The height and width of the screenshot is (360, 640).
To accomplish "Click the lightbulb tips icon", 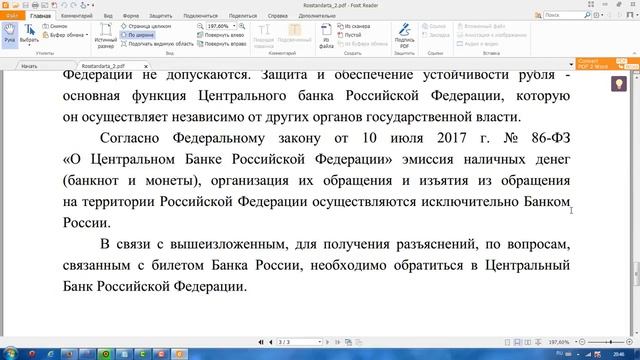I will click(x=619, y=84).
